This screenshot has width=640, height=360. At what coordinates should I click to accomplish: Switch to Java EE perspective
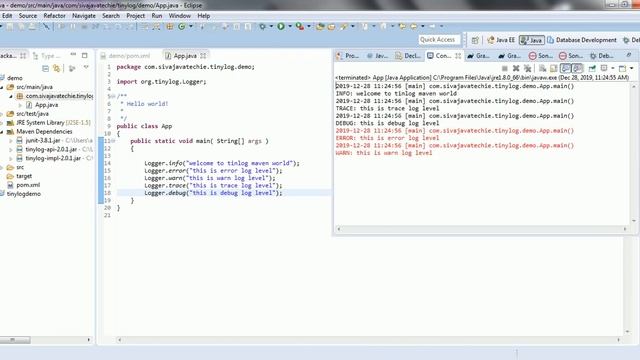click(x=501, y=40)
